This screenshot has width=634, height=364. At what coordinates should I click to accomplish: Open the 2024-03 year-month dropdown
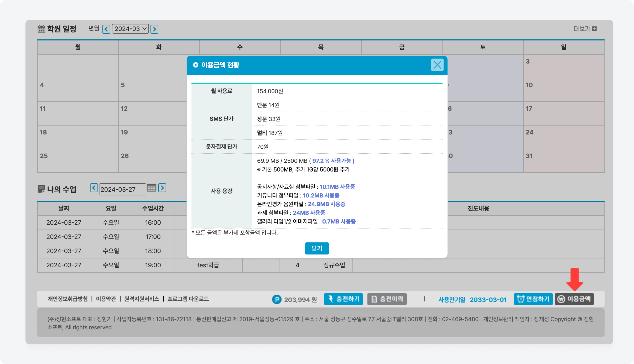tap(130, 29)
